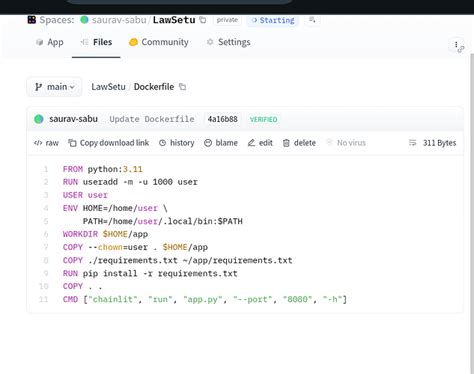Open the LawSetu folder breadcrumb
The width and height of the screenshot is (474, 374).
[108, 87]
